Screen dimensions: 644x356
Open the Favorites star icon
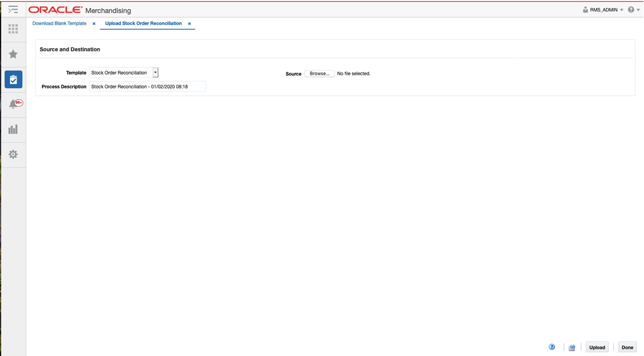coord(13,54)
